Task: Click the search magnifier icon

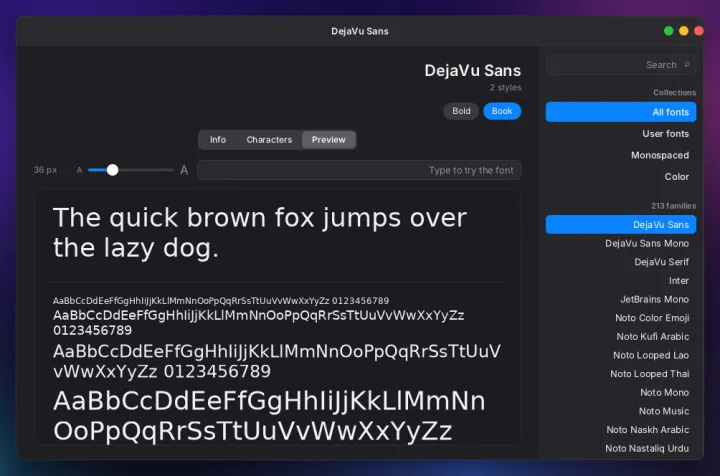Action: pos(687,65)
